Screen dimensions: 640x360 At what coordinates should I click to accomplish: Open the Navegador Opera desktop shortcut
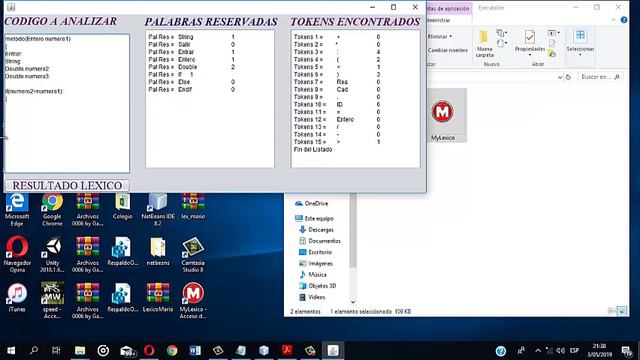pyautogui.click(x=17, y=255)
